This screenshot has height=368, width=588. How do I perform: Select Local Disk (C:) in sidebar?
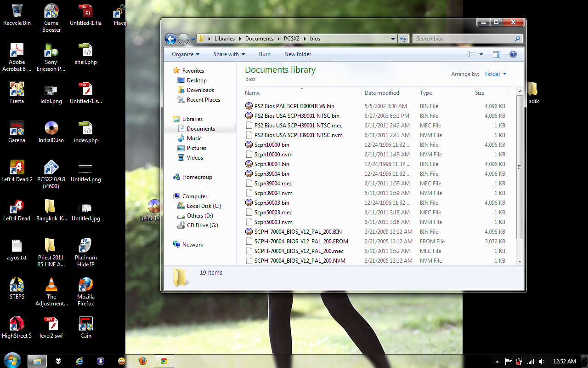click(x=204, y=206)
